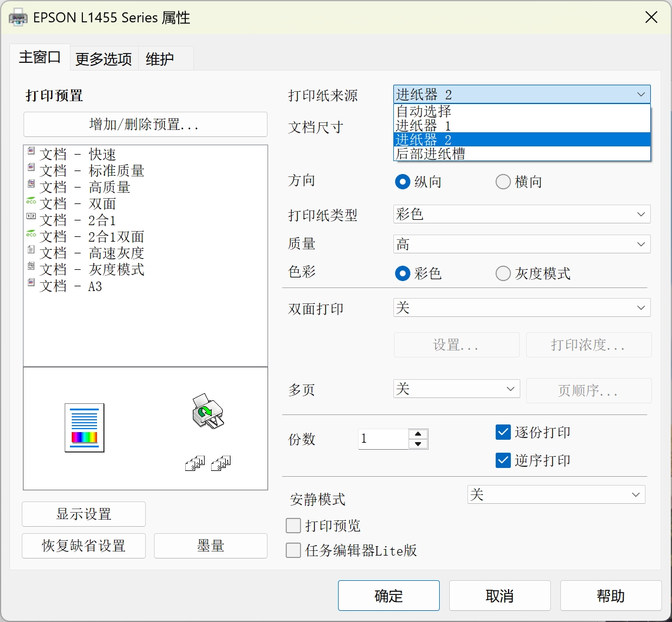Select the 文档 - 快速 preset icon
The image size is (672, 622).
tap(31, 151)
